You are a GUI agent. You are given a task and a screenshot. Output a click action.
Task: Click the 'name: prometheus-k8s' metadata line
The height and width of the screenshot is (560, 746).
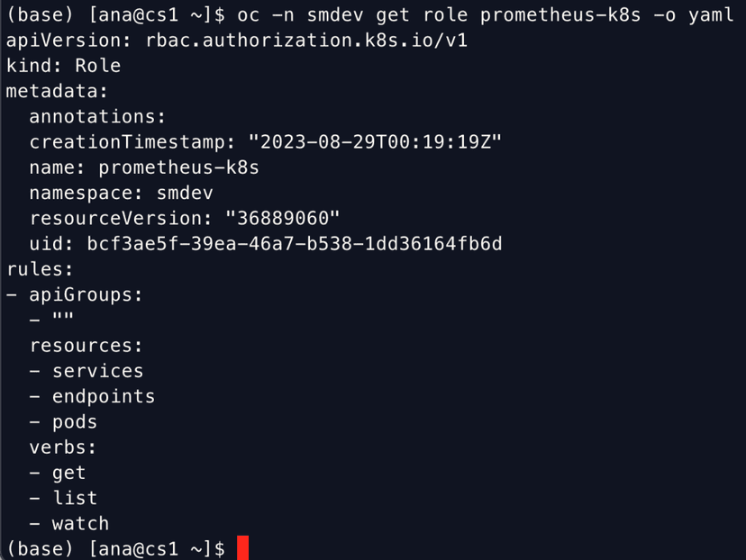click(144, 167)
